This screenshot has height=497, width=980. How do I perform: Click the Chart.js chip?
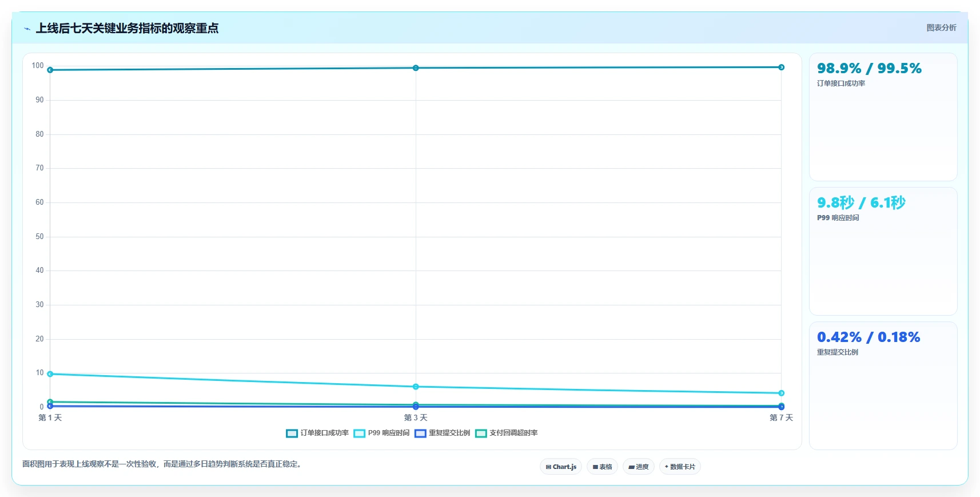[x=561, y=467]
